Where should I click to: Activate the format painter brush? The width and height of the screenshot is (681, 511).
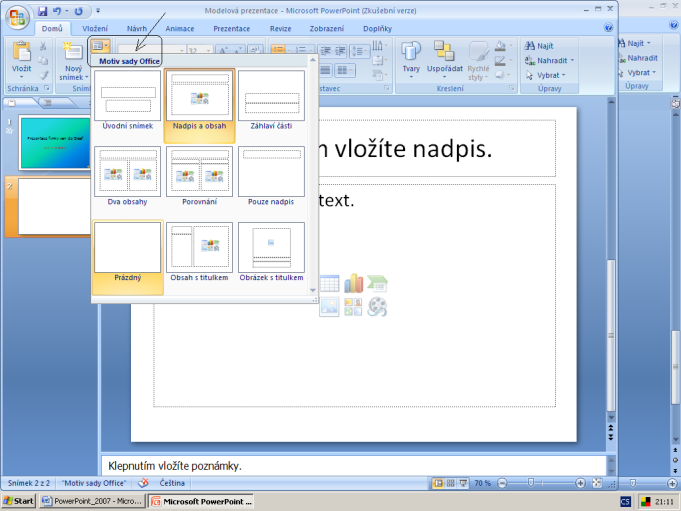(43, 75)
